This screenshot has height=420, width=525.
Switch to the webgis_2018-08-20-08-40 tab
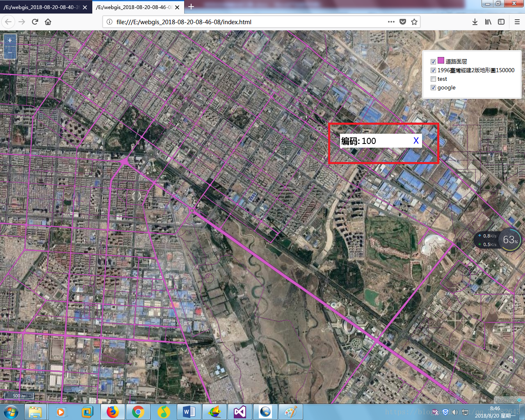[46, 7]
